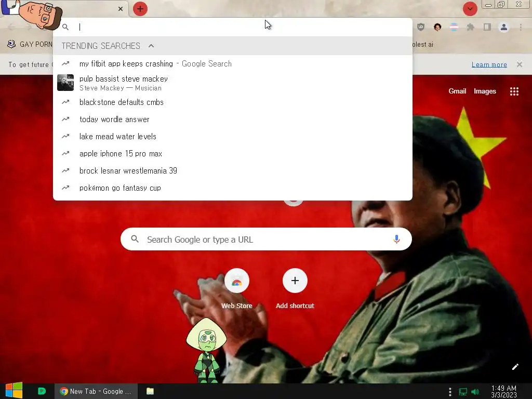Open Chrome's three-dot menu
The image size is (532, 399).
click(521, 27)
